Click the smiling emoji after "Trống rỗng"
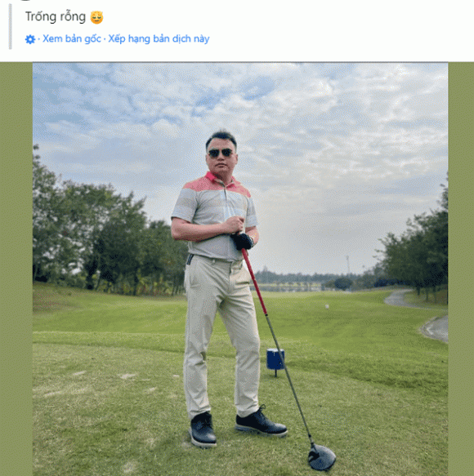The image size is (474, 476). (x=96, y=17)
